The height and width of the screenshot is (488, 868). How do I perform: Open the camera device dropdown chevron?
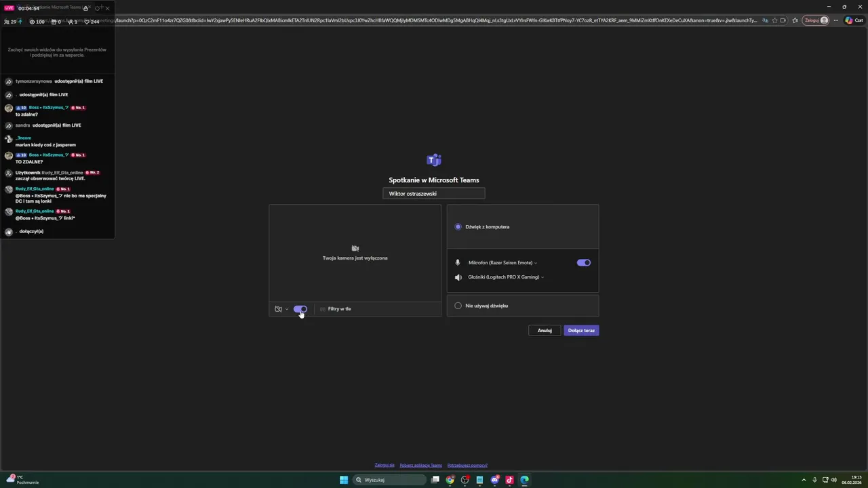[x=287, y=309]
